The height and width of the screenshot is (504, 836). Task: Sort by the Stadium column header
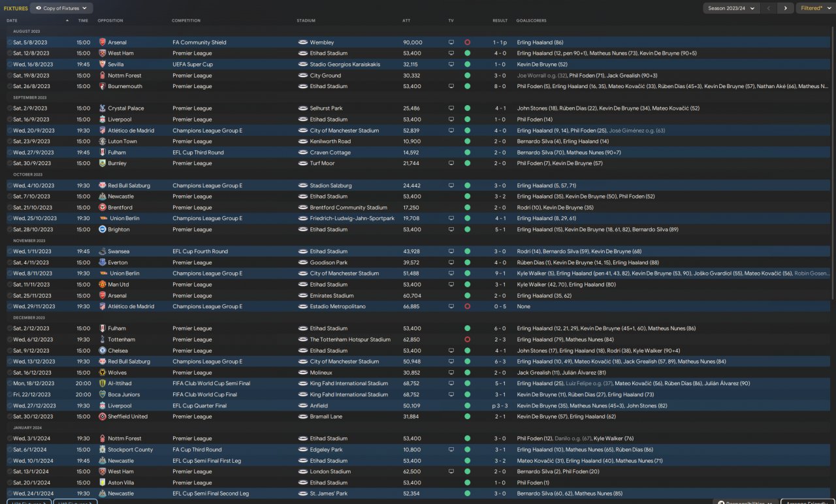click(x=306, y=21)
